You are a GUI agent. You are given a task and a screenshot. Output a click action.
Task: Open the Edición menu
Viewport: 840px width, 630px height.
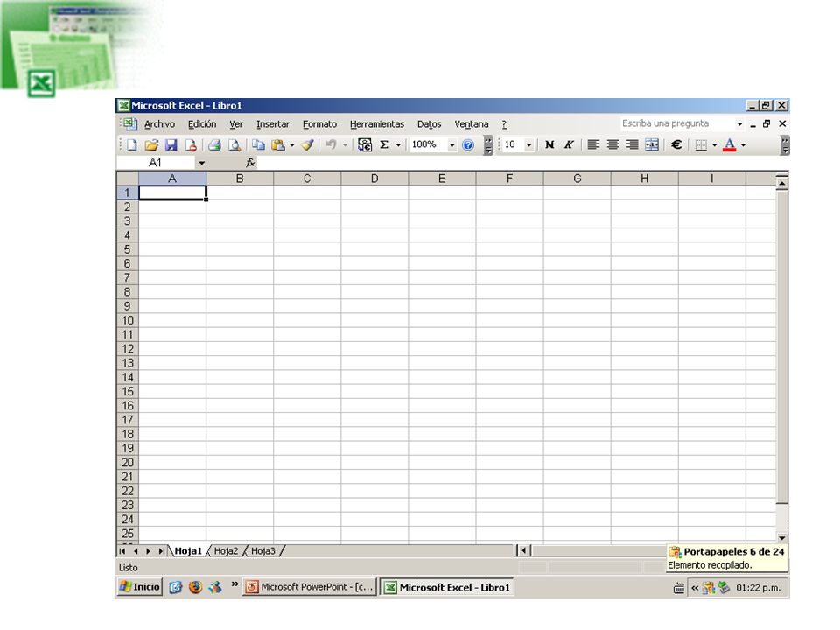(x=202, y=124)
